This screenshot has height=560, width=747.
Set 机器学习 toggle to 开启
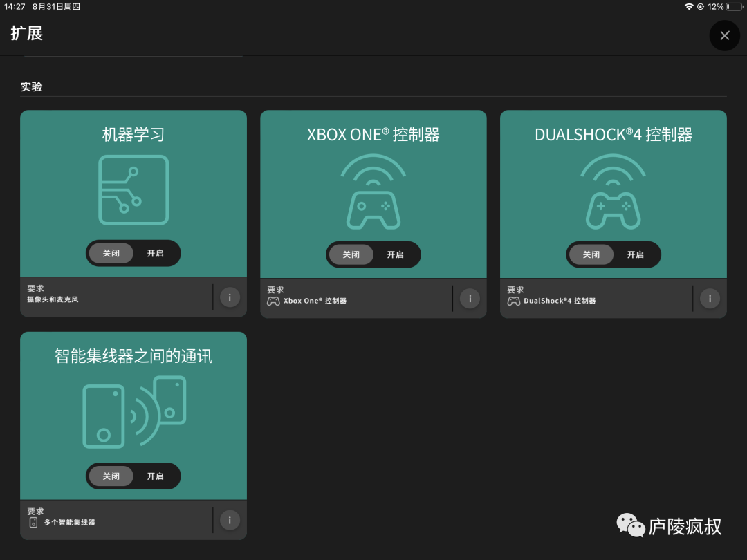[156, 253]
